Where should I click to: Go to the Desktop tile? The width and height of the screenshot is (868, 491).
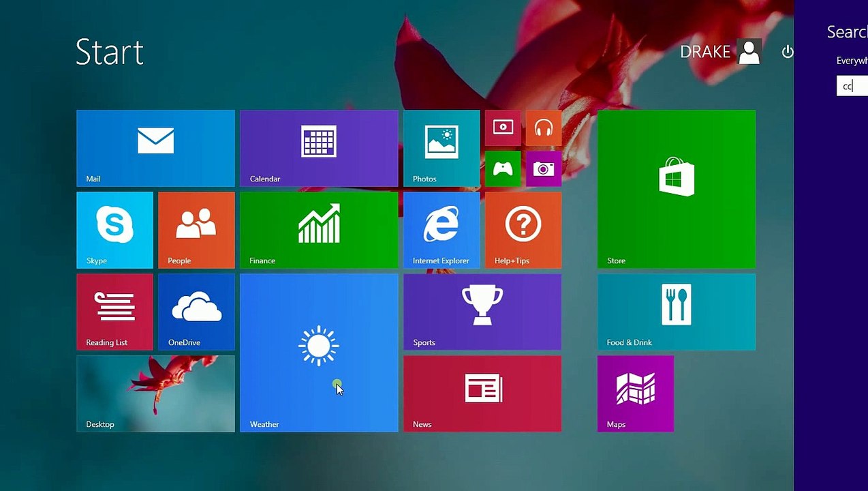(155, 393)
